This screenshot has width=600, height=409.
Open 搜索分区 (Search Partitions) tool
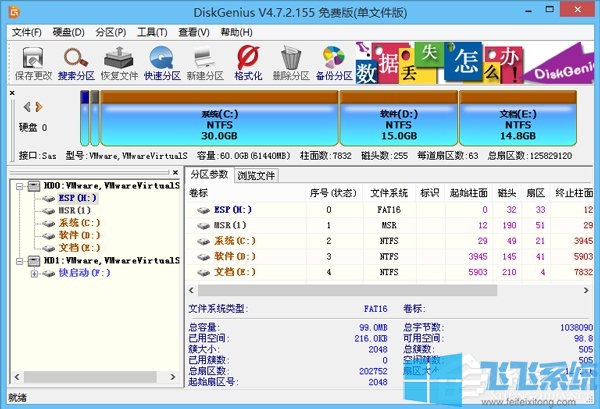pyautogui.click(x=76, y=64)
